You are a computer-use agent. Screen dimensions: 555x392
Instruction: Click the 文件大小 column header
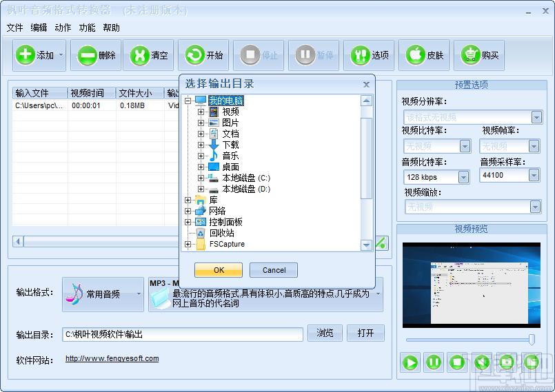point(140,93)
